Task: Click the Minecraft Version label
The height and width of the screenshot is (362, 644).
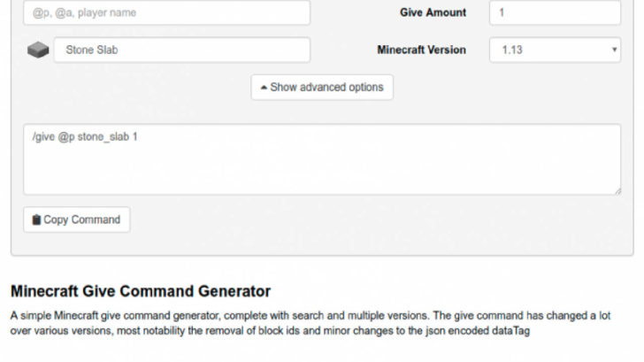Action: click(421, 50)
